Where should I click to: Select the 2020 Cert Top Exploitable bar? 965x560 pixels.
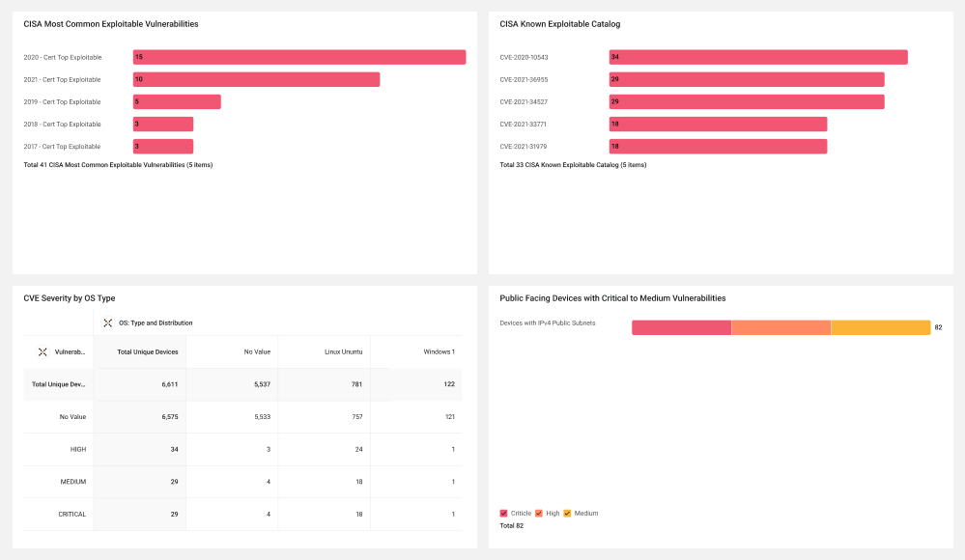[x=299, y=57]
